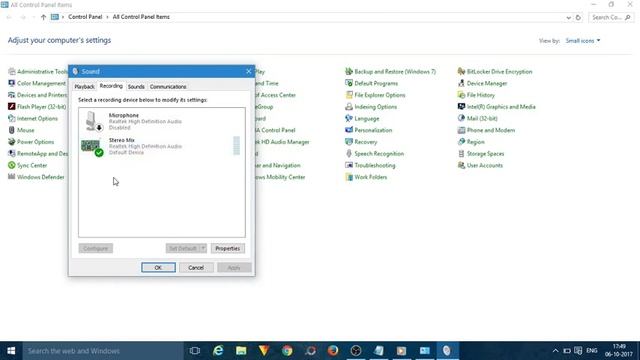The width and height of the screenshot is (640, 360).
Task: Click the Apply button in Sound dialog
Action: tap(234, 267)
